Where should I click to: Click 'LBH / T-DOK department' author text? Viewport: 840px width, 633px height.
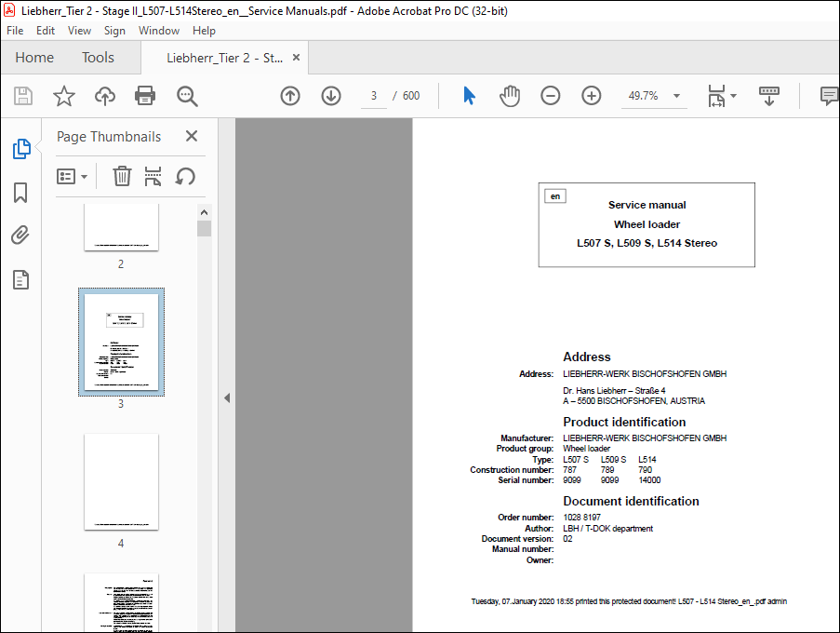(x=608, y=529)
